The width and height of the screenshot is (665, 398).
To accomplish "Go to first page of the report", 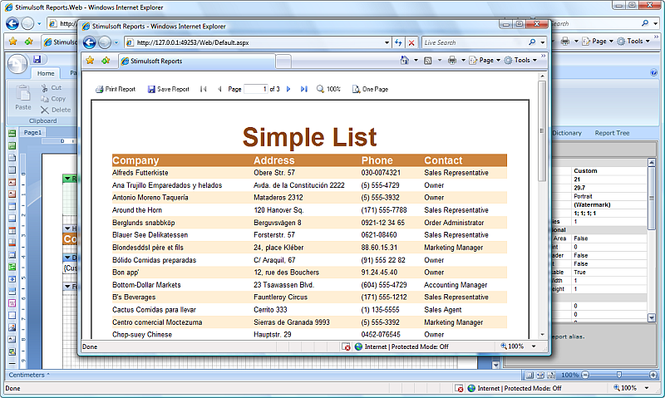I will pos(203,89).
